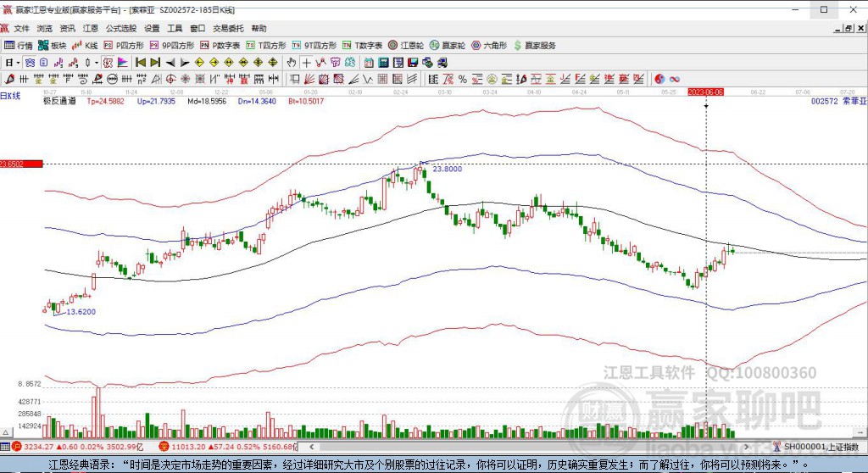Image resolution: width=868 pixels, height=473 pixels.
Task: Expand the candlestick style dropdown arrow
Action: click(x=97, y=63)
